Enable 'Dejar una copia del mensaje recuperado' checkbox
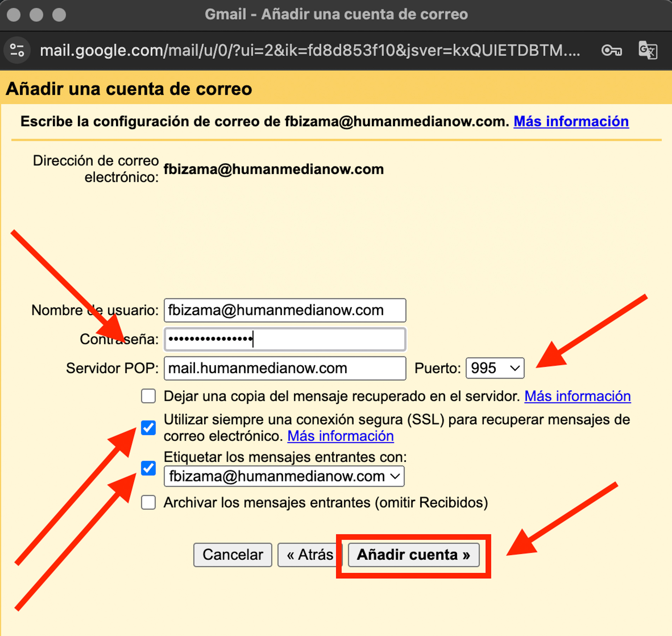 click(x=148, y=396)
